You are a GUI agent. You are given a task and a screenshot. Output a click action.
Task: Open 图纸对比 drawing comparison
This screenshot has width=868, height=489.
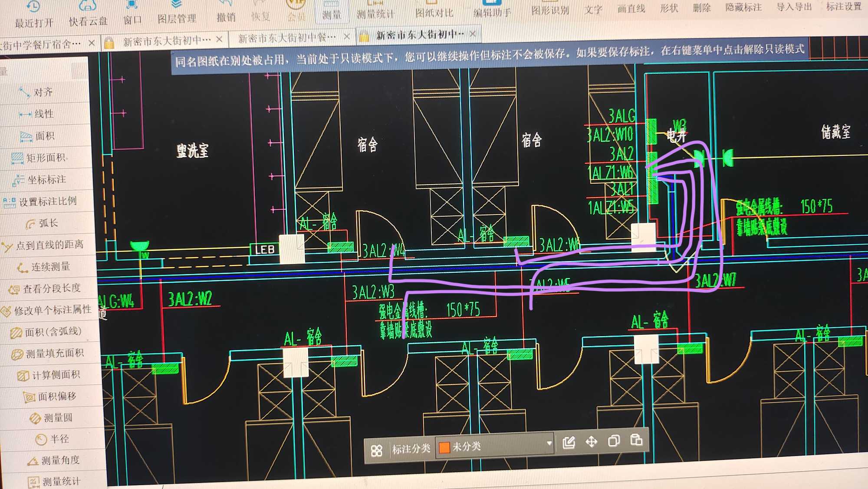click(434, 9)
